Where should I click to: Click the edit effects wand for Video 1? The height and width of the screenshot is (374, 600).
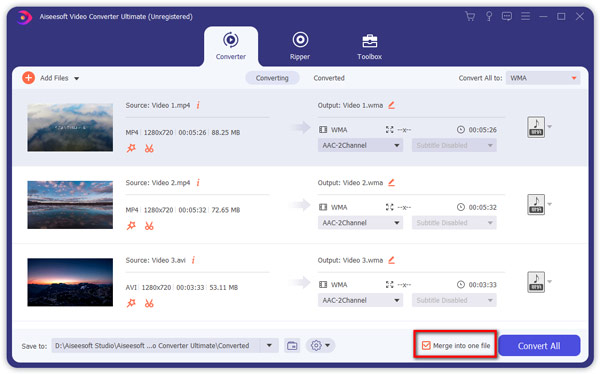coord(131,148)
